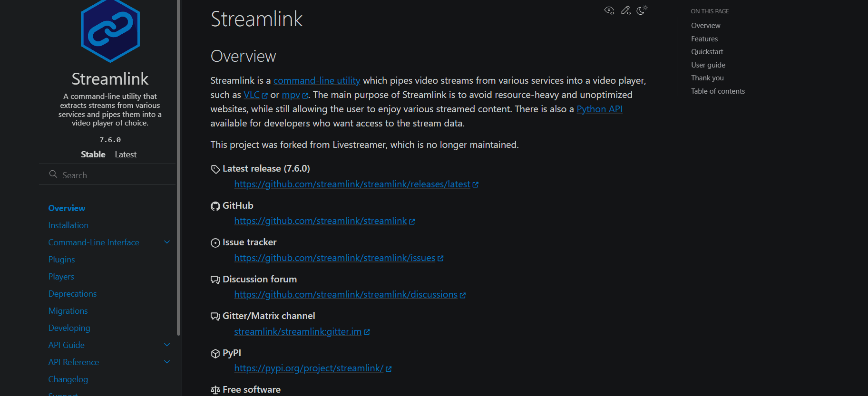The width and height of the screenshot is (868, 396).
Task: Jump to User guide in On This Page
Action: click(708, 65)
